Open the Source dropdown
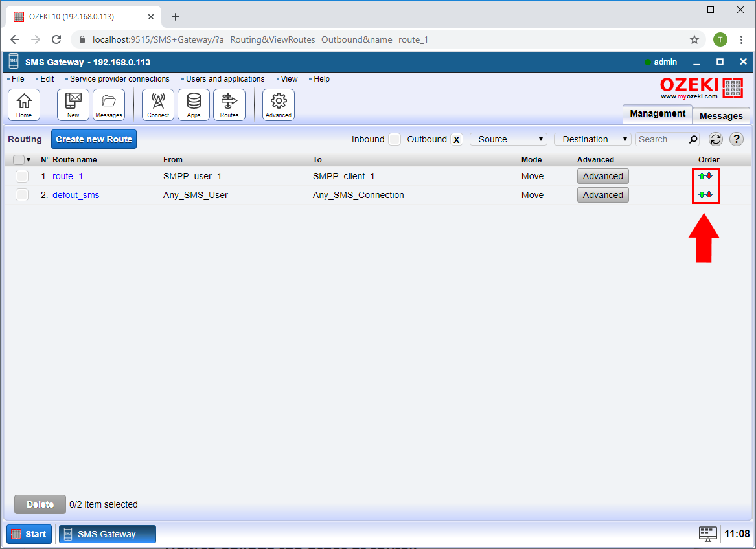This screenshot has width=756, height=549. click(508, 139)
